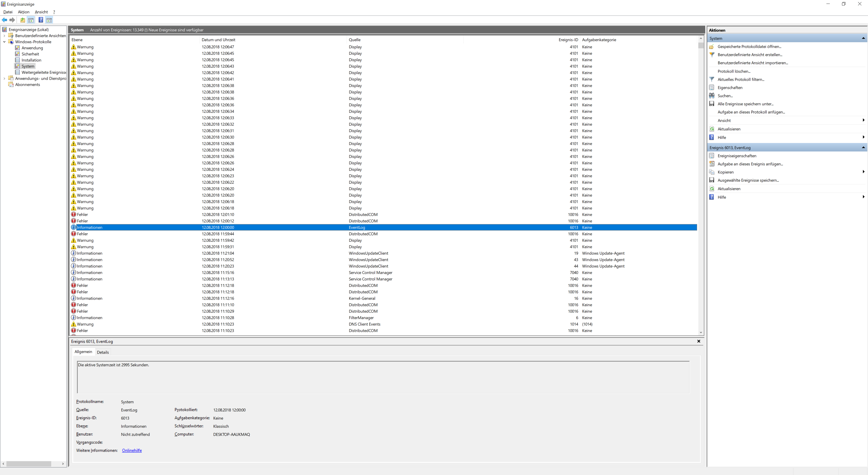Collapse the System section in Aktionen pane
The image size is (868, 475).
pyautogui.click(x=863, y=38)
